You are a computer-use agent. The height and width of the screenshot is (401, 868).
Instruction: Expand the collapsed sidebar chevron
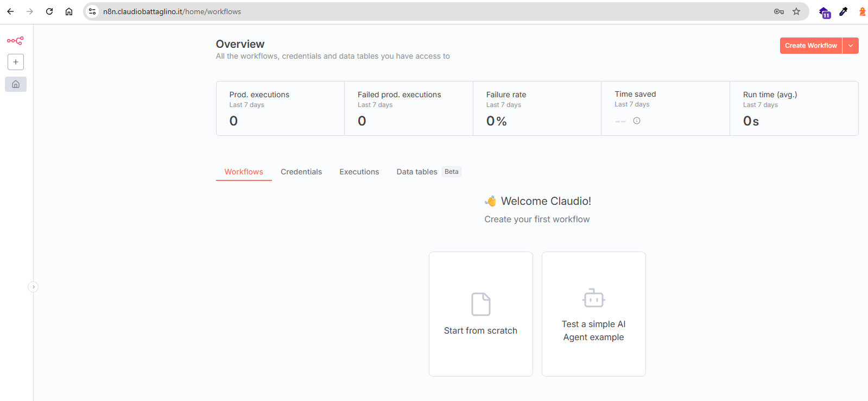(33, 287)
